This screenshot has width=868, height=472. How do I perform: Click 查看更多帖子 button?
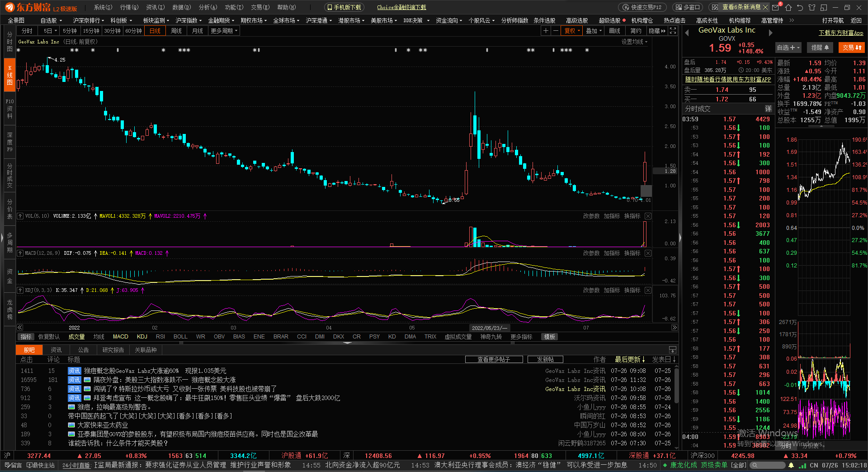494,359
